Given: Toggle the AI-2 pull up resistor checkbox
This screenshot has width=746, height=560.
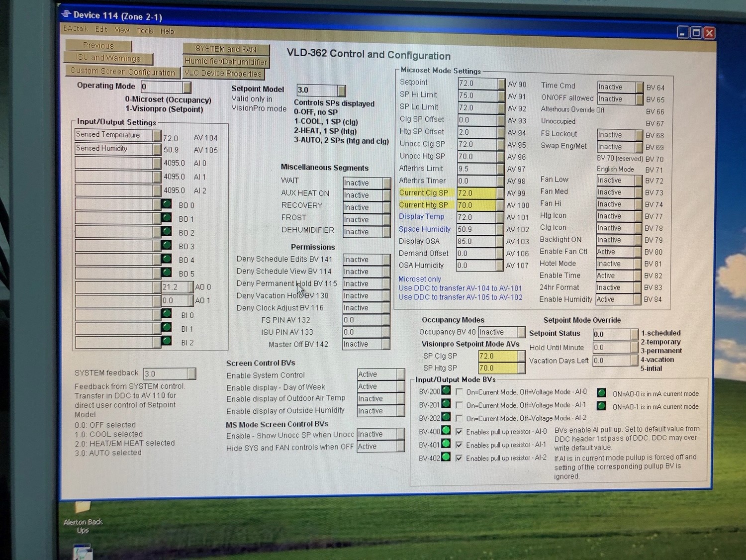Looking at the screenshot, I should [459, 458].
